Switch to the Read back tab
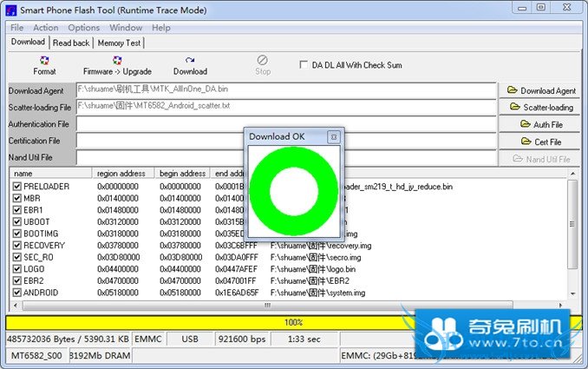 click(71, 43)
